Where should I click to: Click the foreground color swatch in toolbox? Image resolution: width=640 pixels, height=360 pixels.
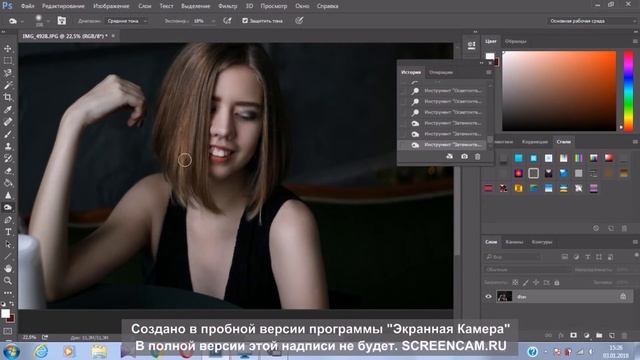(x=5, y=313)
